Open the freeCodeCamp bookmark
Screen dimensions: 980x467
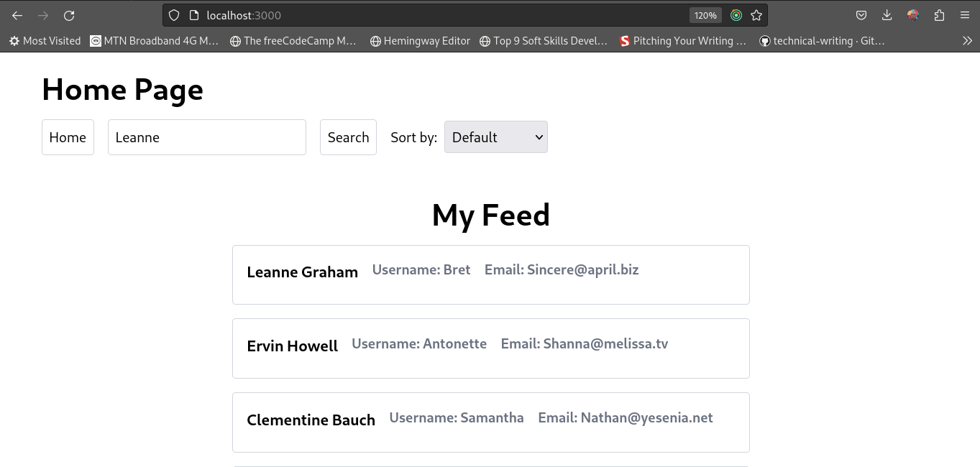click(x=293, y=41)
